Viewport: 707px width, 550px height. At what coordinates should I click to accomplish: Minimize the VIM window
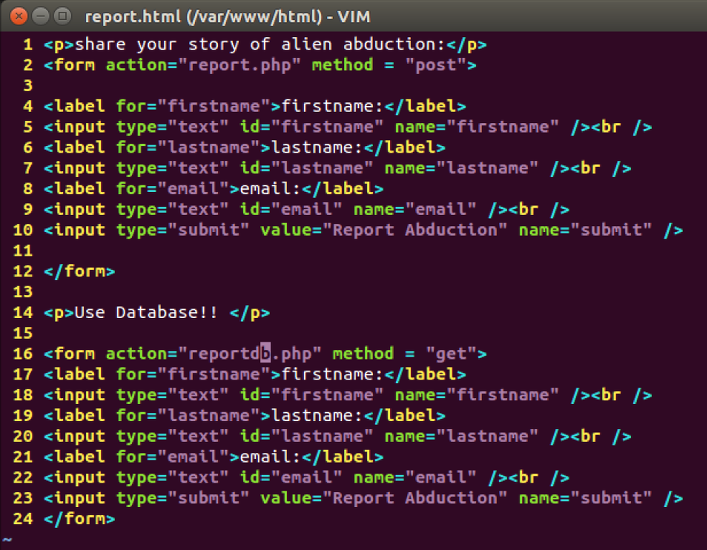[x=41, y=16]
